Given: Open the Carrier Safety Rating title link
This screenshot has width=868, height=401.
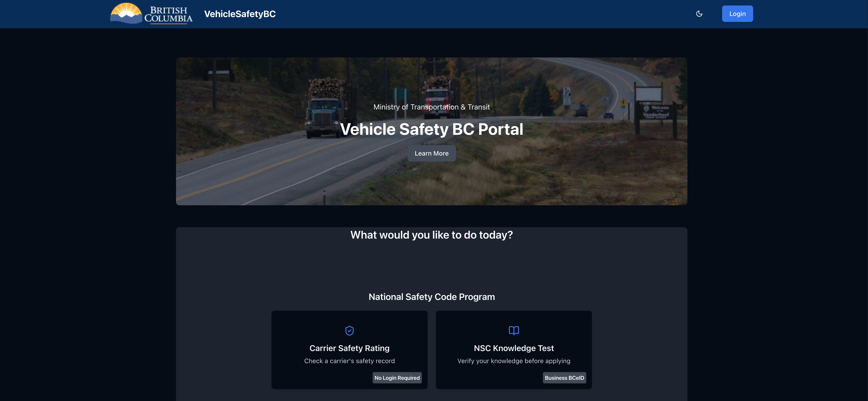Looking at the screenshot, I should click(350, 348).
